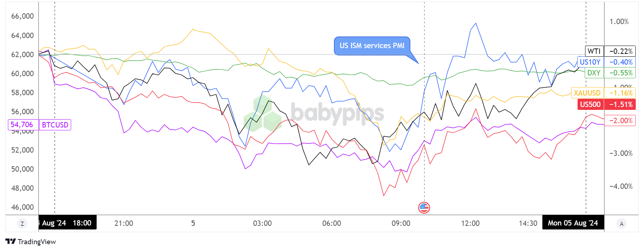This screenshot has width=644, height=251.
Task: Click the babypips watermark logo
Action: coord(314,113)
